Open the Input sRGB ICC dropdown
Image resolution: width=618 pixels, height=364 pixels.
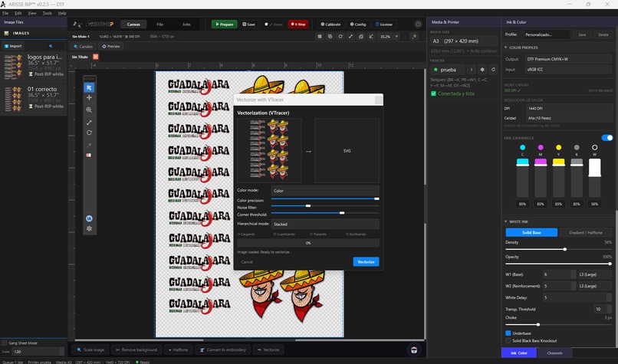(568, 69)
